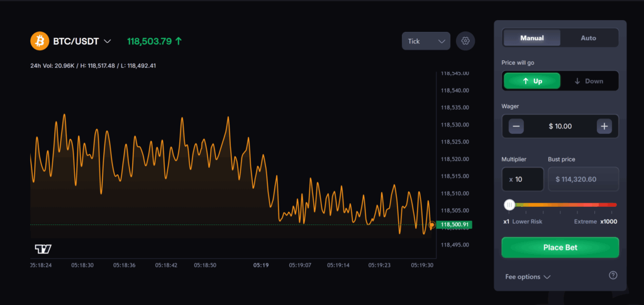Viewport: 644px width, 305px height.
Task: Click the current price 118,503.79 text
Action: (x=149, y=41)
